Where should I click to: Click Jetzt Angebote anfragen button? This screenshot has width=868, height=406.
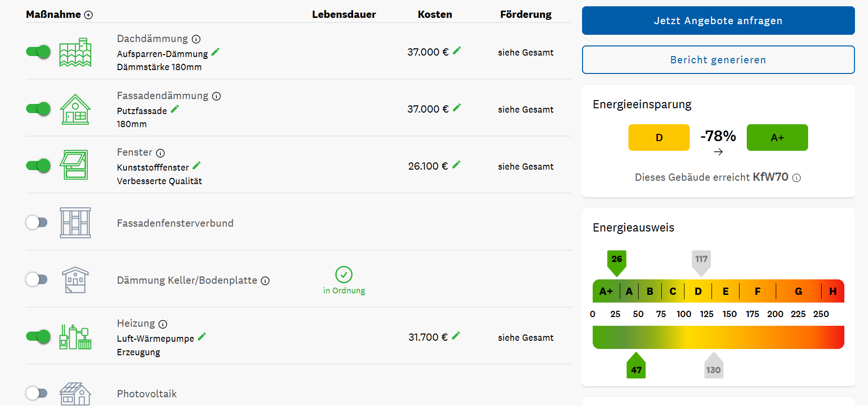point(718,21)
